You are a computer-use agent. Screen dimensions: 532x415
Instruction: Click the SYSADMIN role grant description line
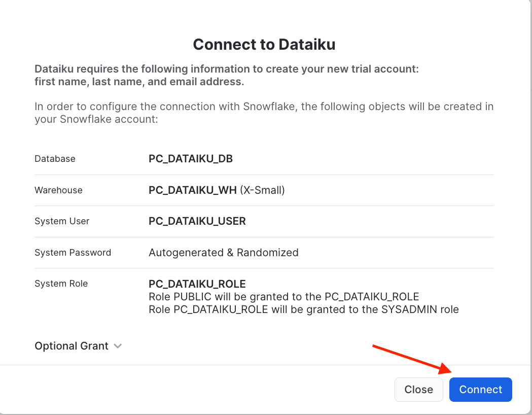(x=303, y=309)
